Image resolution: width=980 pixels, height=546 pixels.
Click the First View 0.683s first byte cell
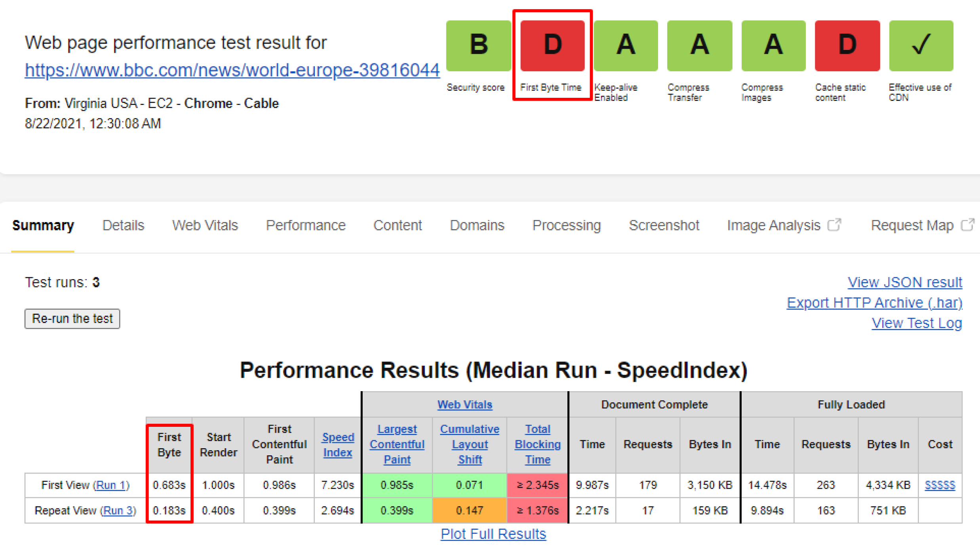click(x=169, y=485)
